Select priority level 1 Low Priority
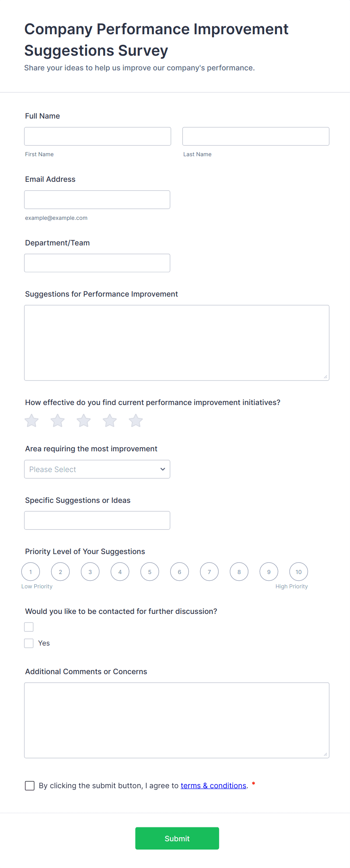Image resolution: width=350 pixels, height=868 pixels. point(30,572)
